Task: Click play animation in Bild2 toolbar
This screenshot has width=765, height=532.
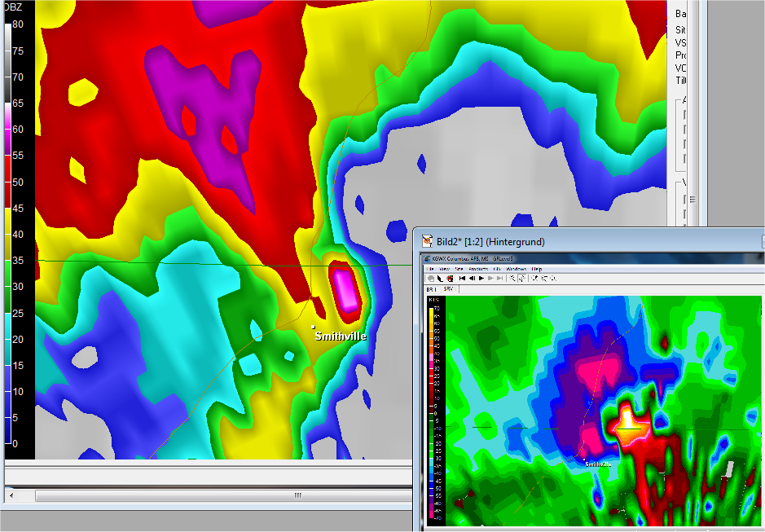Action: click(481, 278)
